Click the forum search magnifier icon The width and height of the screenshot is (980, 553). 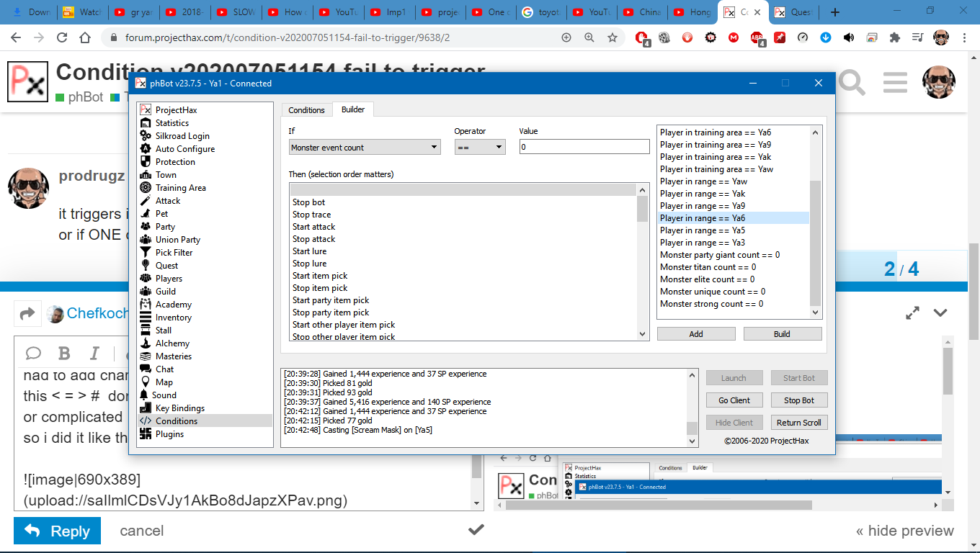[x=852, y=84]
